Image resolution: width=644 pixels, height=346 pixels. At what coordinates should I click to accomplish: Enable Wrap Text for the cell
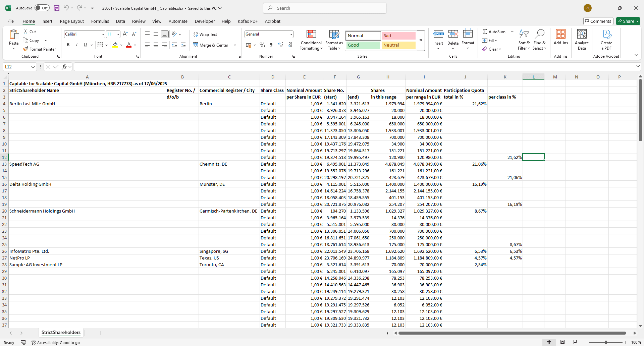pyautogui.click(x=206, y=34)
